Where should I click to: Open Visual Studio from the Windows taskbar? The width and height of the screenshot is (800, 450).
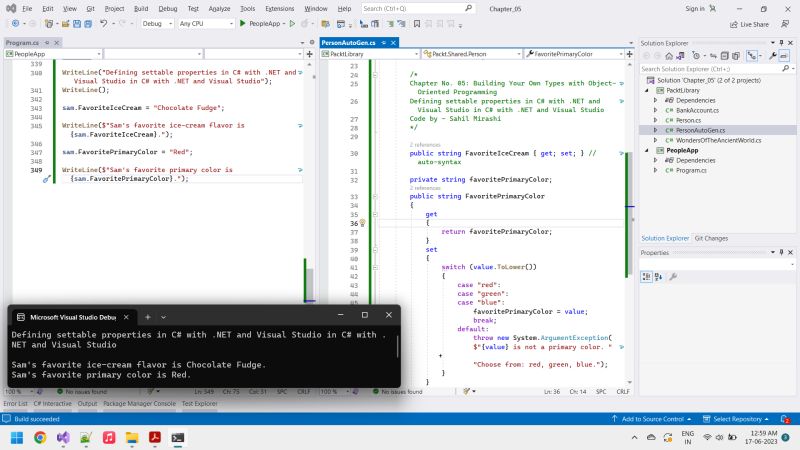63,437
